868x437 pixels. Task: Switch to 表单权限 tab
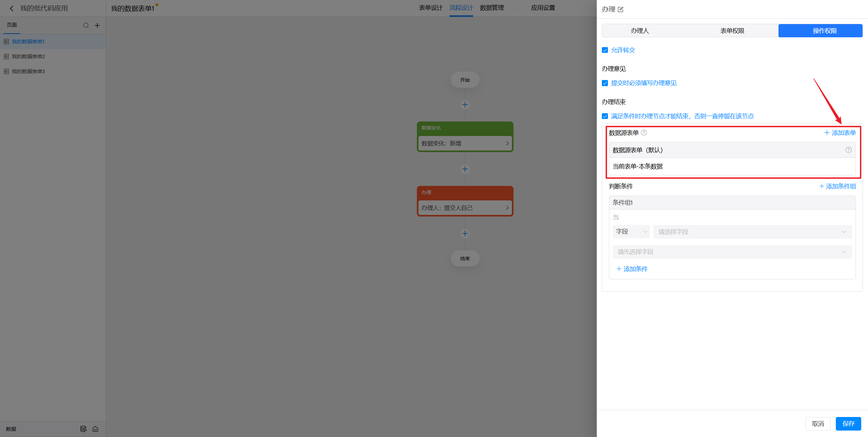(732, 31)
